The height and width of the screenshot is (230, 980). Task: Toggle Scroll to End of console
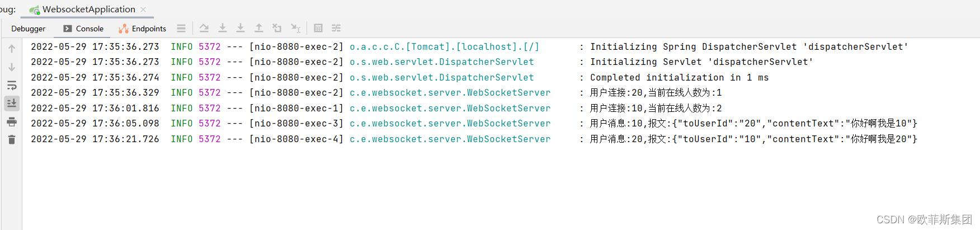pos(12,103)
